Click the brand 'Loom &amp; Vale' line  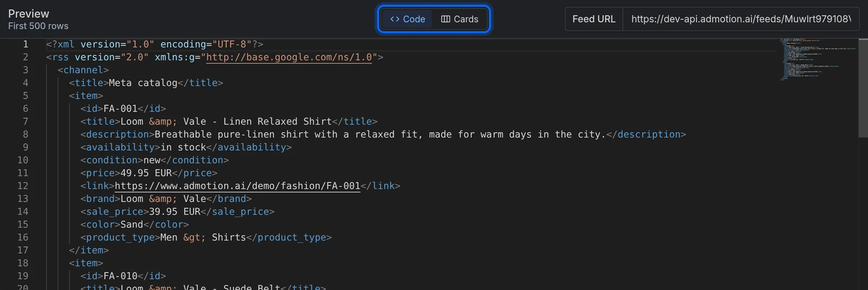[166, 199]
